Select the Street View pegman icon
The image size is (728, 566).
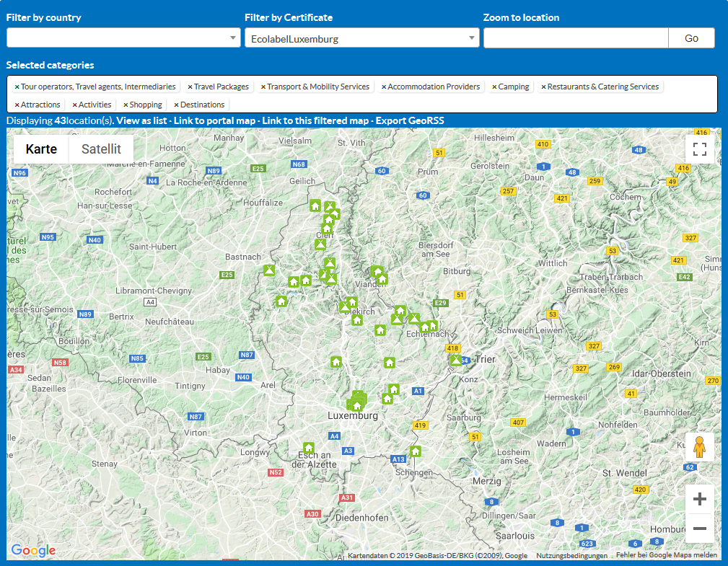point(700,447)
